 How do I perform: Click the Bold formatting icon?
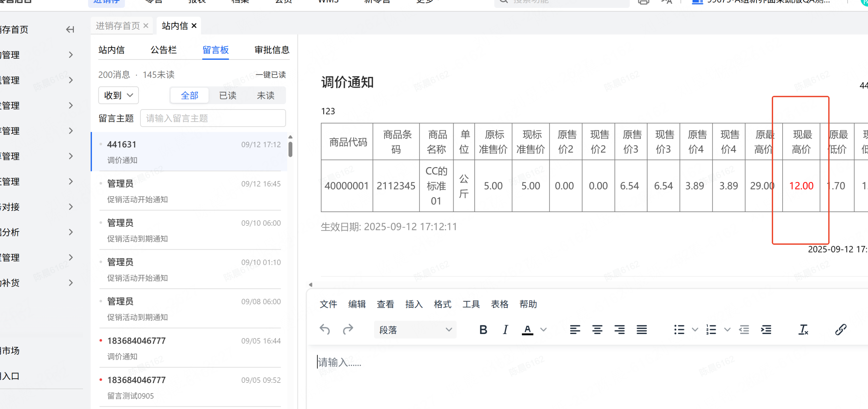click(483, 329)
